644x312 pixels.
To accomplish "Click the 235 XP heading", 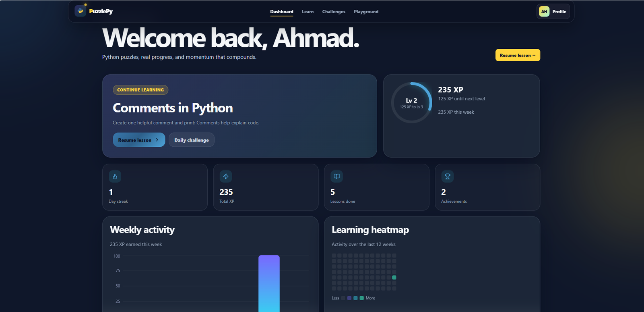I will tap(450, 90).
